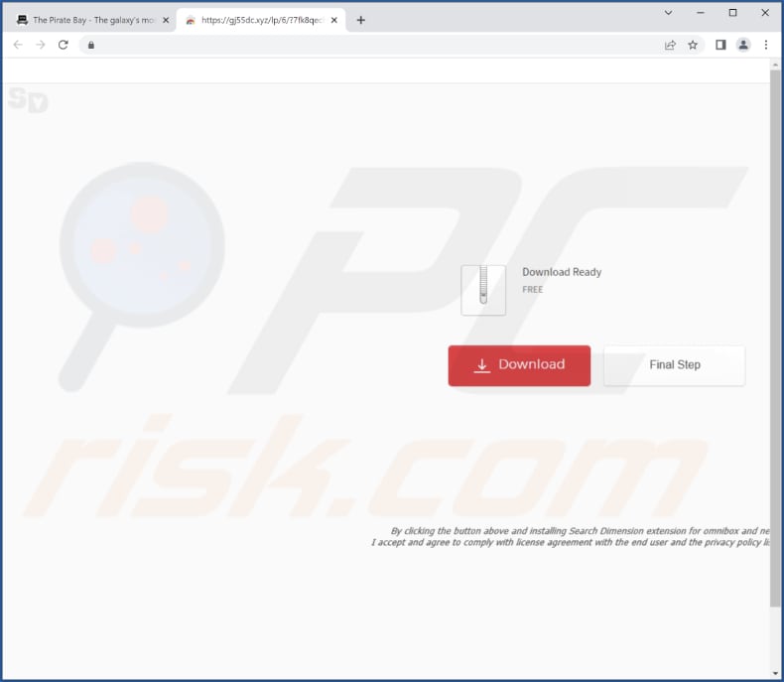The width and height of the screenshot is (784, 682).
Task: Click the browser back arrow
Action: 18,45
